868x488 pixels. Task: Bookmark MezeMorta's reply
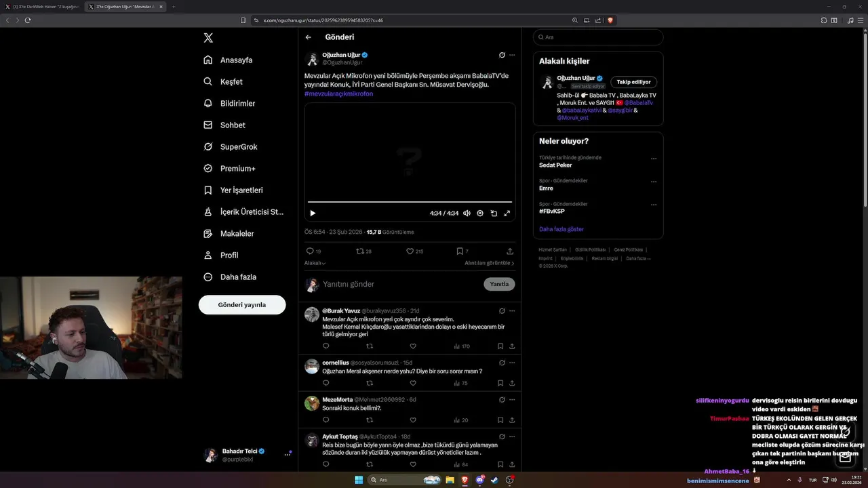[500, 420]
